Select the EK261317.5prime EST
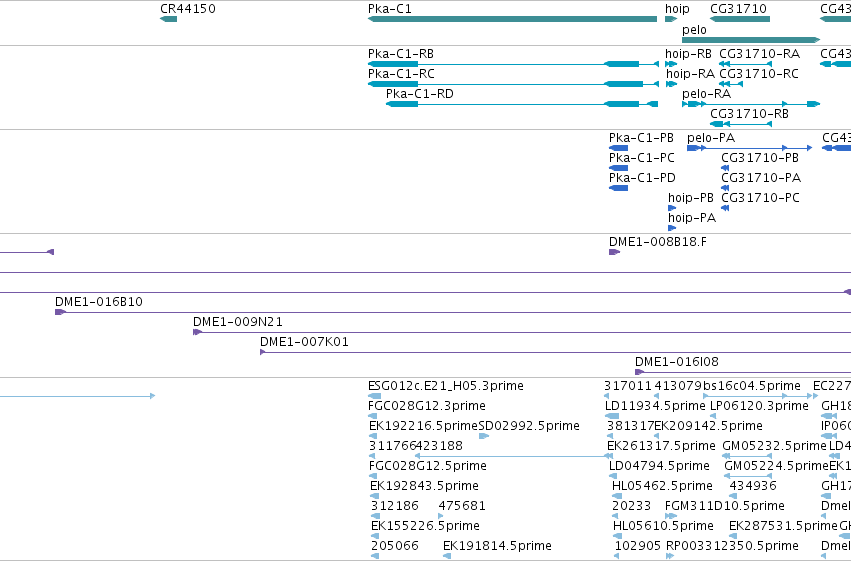The image size is (851, 561). pos(610,456)
